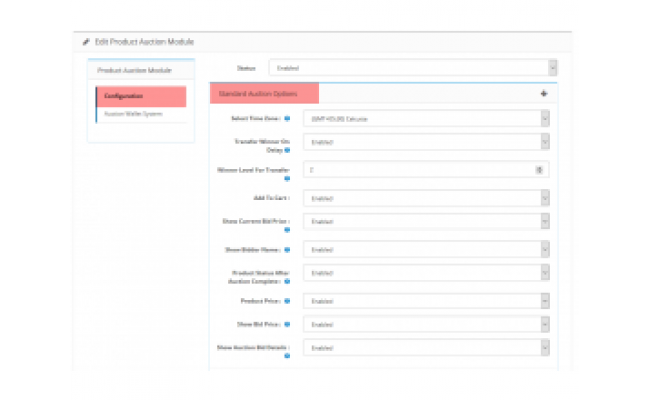Click the help icon below Show Auction Bid Details
The image size is (650, 400).
click(287, 356)
